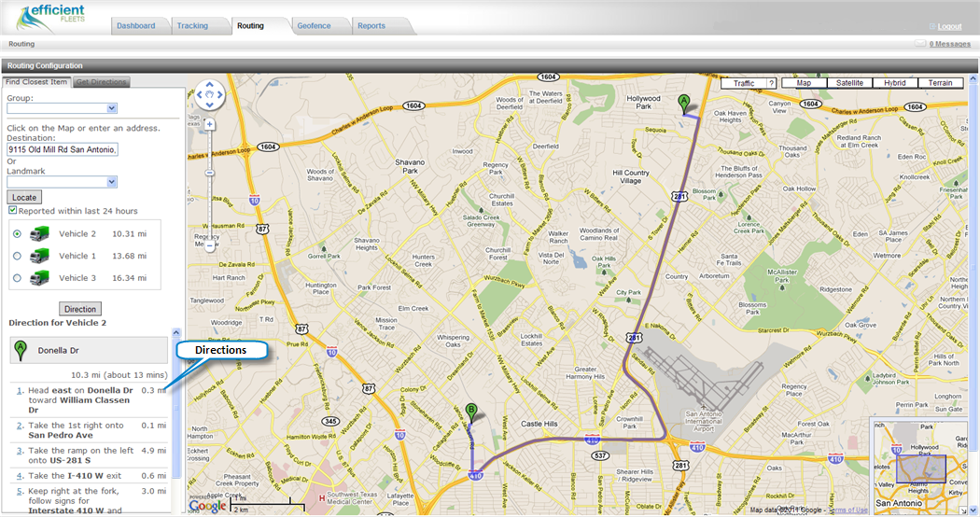
Task: Pan the map right with the arrow control
Action: pos(220,95)
